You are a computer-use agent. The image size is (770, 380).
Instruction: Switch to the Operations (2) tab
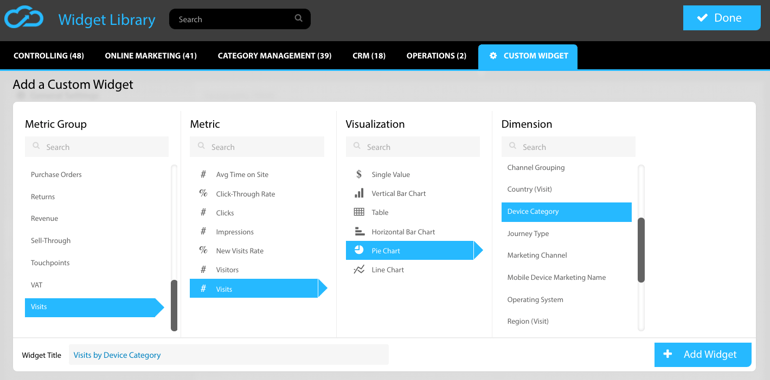436,56
